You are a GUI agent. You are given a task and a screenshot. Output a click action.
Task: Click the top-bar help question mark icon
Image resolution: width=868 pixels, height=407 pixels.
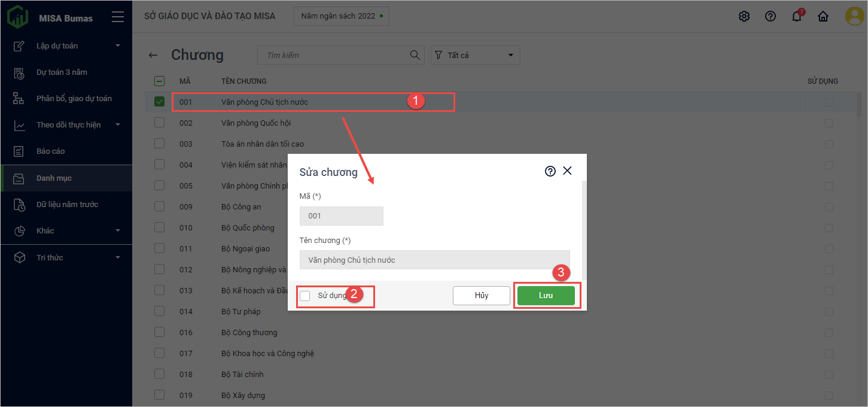click(770, 17)
